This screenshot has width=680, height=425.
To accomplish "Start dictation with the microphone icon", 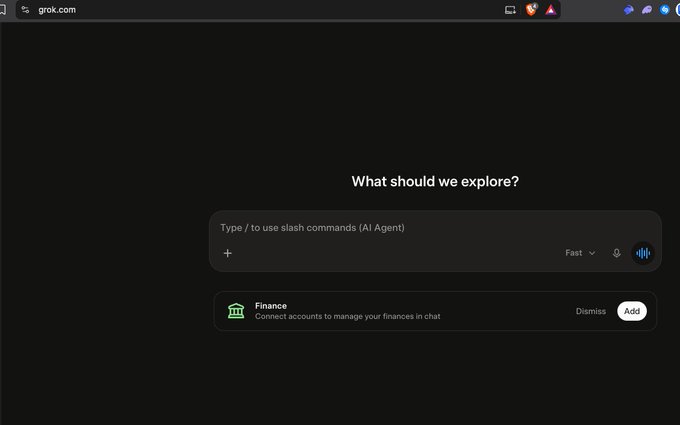I will tap(616, 253).
